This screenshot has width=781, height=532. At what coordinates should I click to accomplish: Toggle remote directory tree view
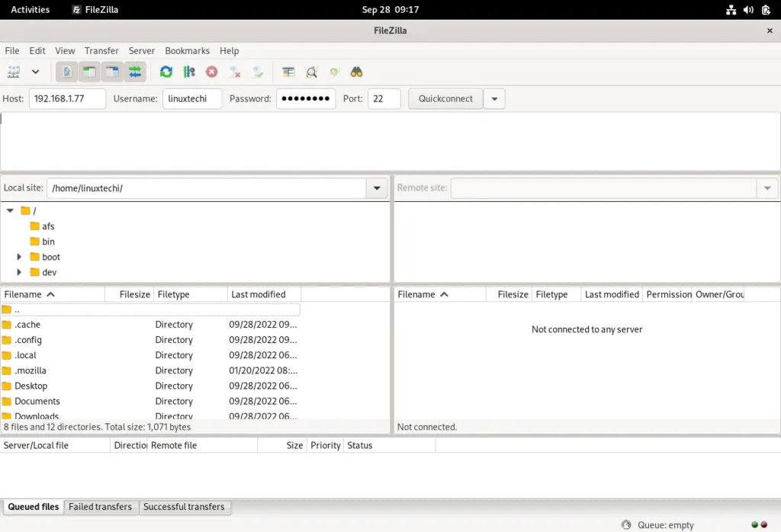(x=112, y=72)
